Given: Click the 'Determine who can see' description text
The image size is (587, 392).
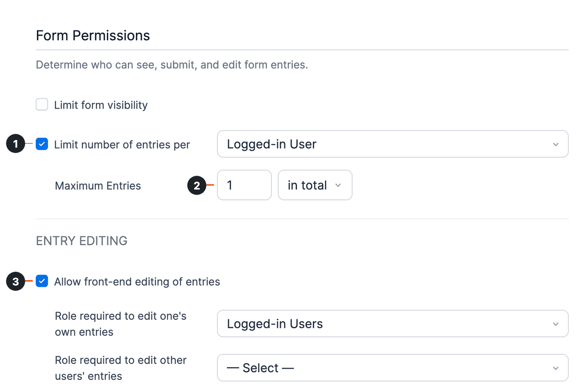Looking at the screenshot, I should 172,65.
